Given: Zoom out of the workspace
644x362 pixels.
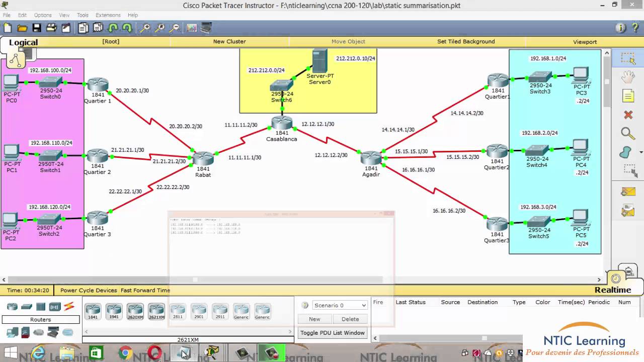Looking at the screenshot, I should click(x=174, y=28).
